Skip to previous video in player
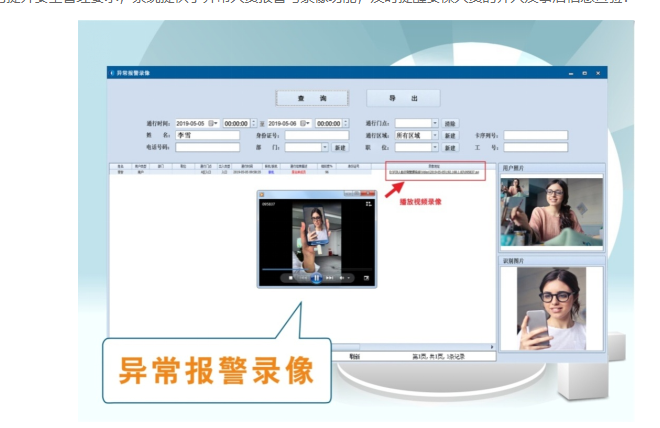Image resolution: width=660 pixels, height=428 pixels. 304,278
